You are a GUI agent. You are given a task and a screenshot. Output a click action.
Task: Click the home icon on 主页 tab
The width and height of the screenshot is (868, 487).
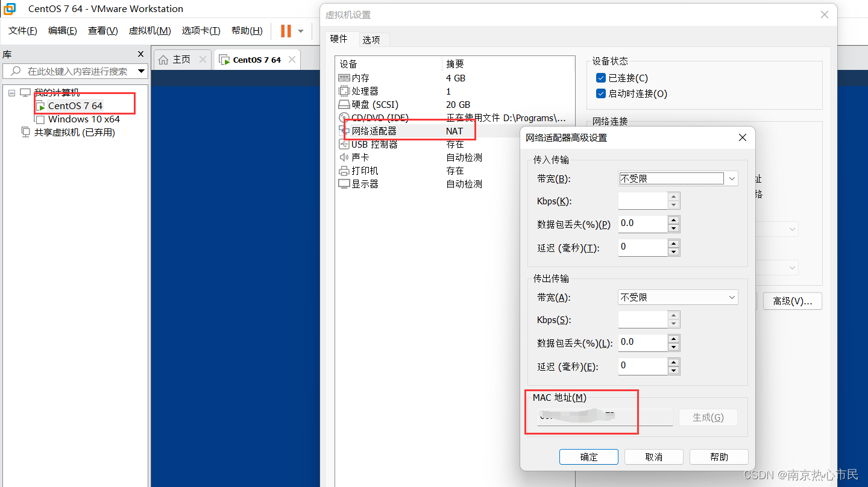click(x=163, y=60)
